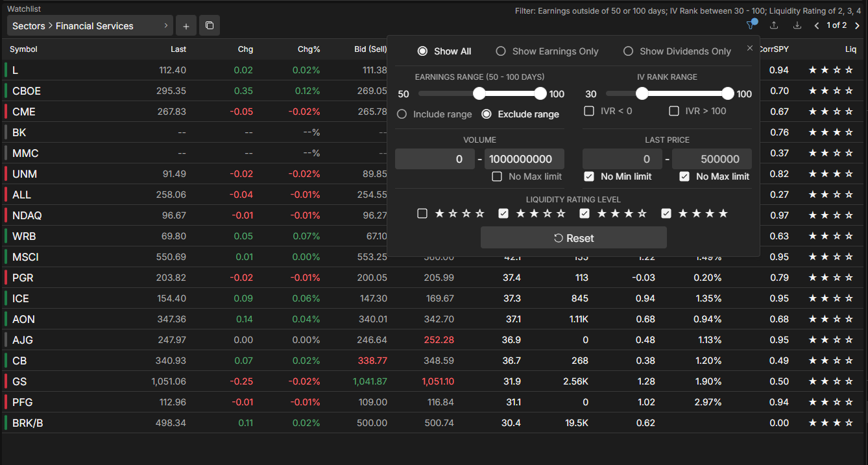
Task: Click the IV rank right slider handle
Action: click(728, 93)
